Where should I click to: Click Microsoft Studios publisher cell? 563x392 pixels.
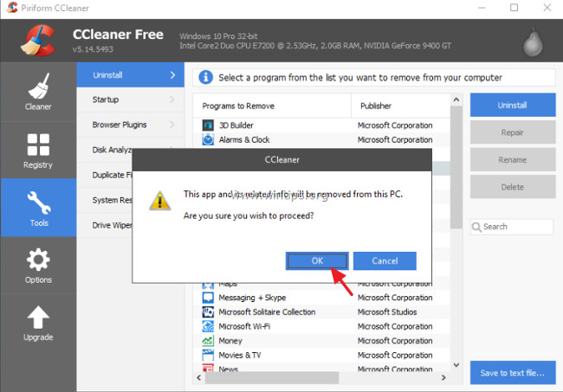tap(387, 312)
